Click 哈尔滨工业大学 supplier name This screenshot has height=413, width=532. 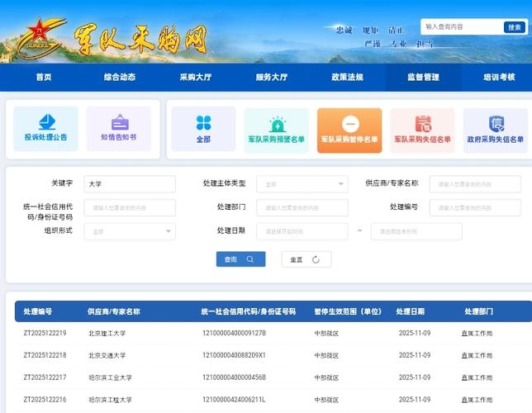(x=110, y=377)
